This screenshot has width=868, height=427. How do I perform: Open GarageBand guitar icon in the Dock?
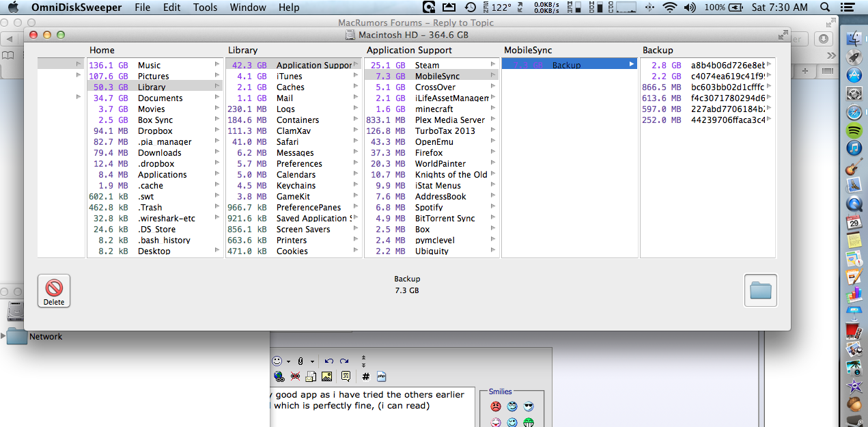pyautogui.click(x=854, y=167)
